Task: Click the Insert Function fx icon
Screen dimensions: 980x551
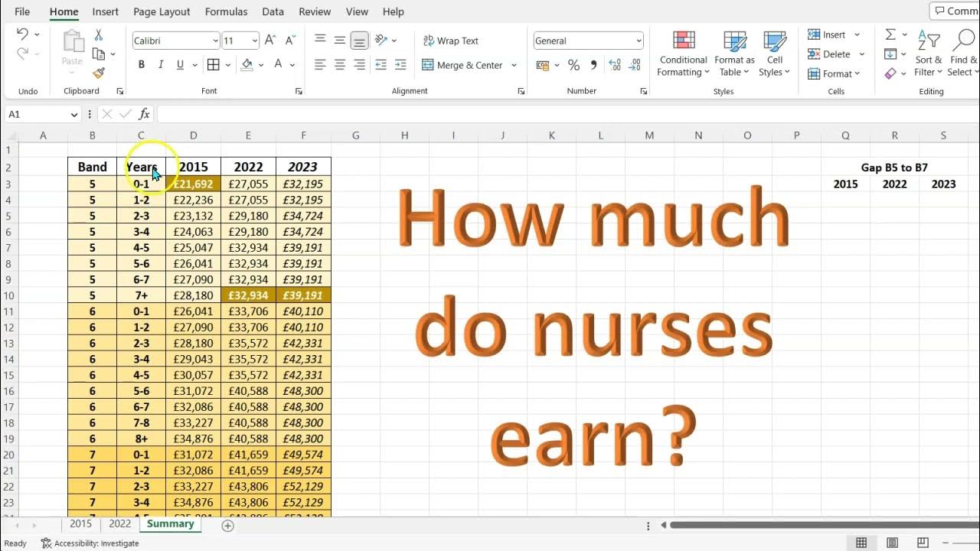Action: (144, 114)
